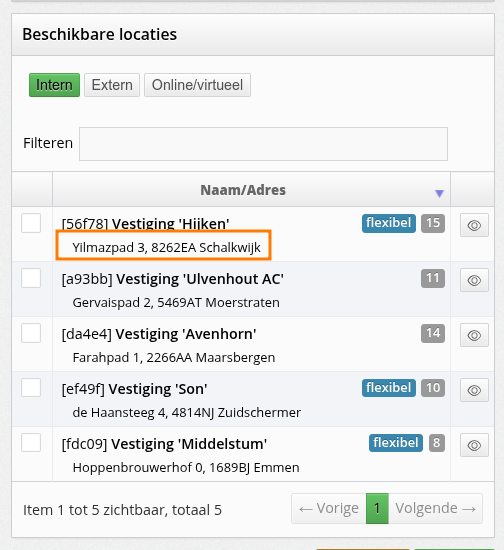Image resolution: width=504 pixels, height=550 pixels.
Task: View details of Vestiging 'Hijken' eye icon
Action: tap(474, 225)
